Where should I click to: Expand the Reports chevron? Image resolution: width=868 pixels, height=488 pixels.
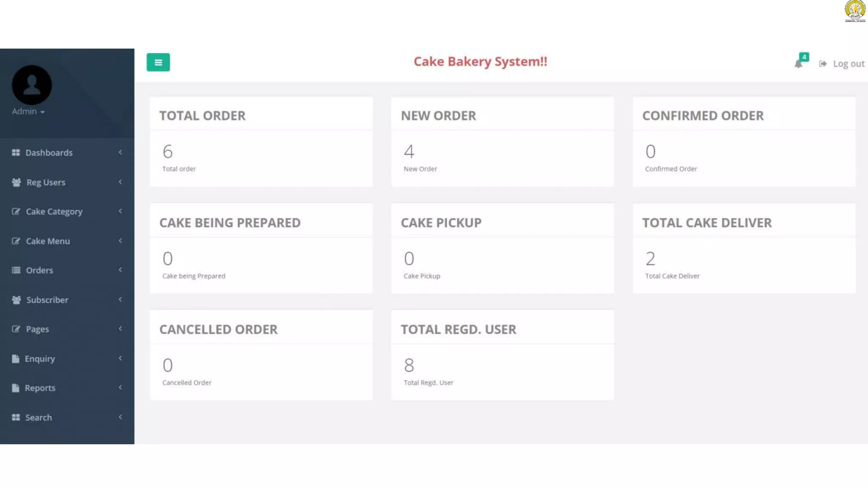pos(120,388)
